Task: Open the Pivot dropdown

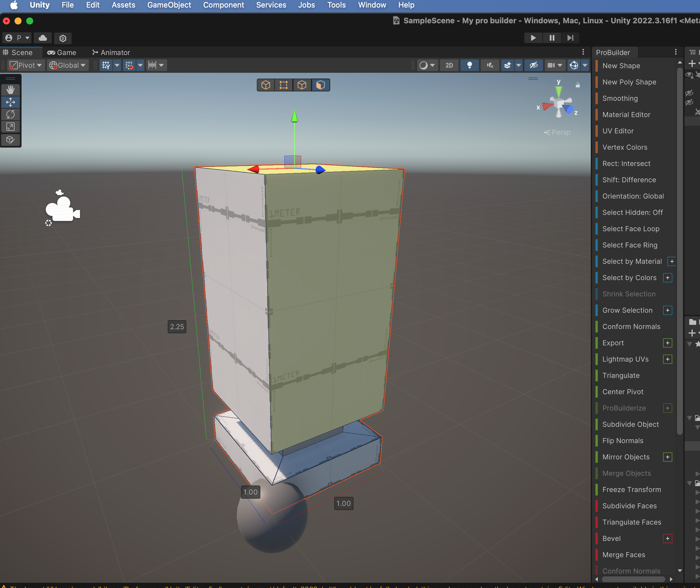Action: point(26,65)
